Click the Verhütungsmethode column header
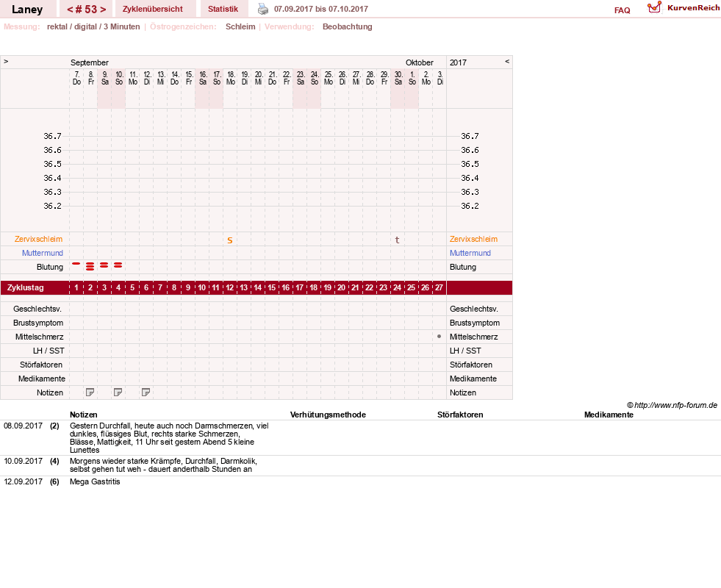Image resolution: width=721 pixels, height=588 pixels. [328, 415]
